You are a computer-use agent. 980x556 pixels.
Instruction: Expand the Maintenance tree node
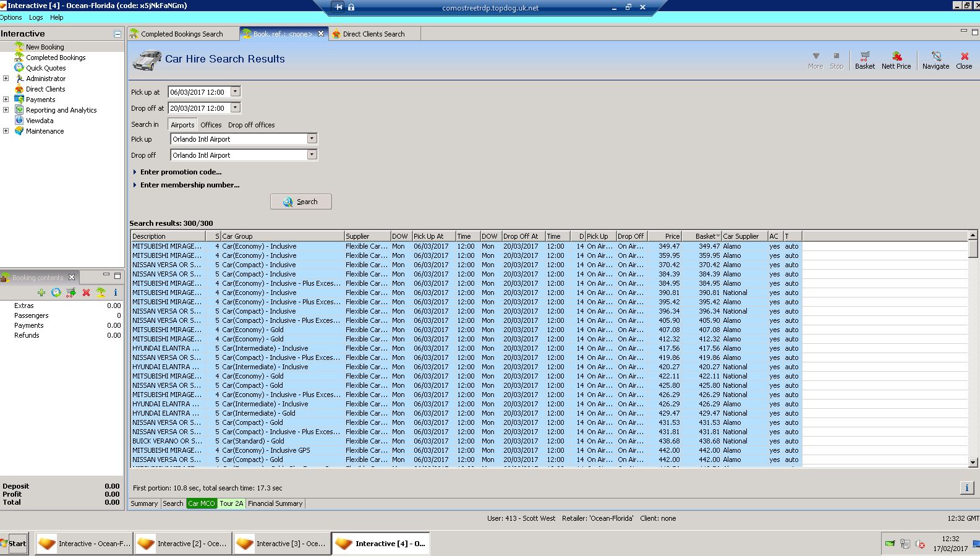coord(6,131)
